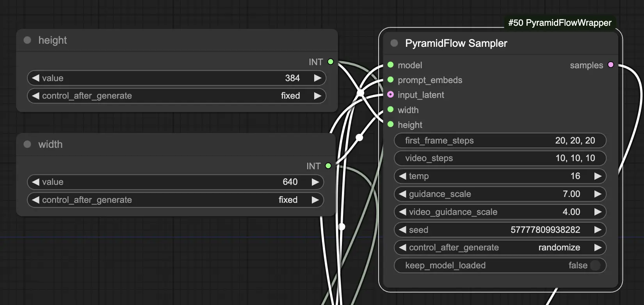
Task: Click the width input socket on the sampler
Action: (x=390, y=110)
